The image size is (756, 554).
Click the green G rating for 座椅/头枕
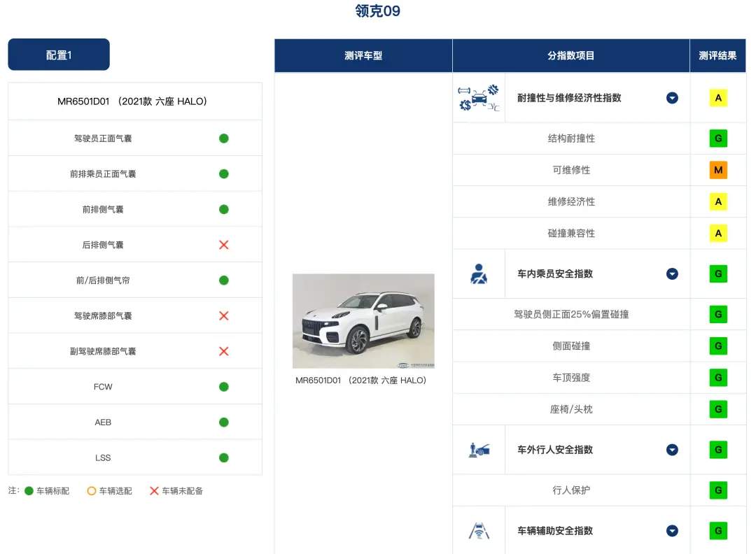coord(718,409)
